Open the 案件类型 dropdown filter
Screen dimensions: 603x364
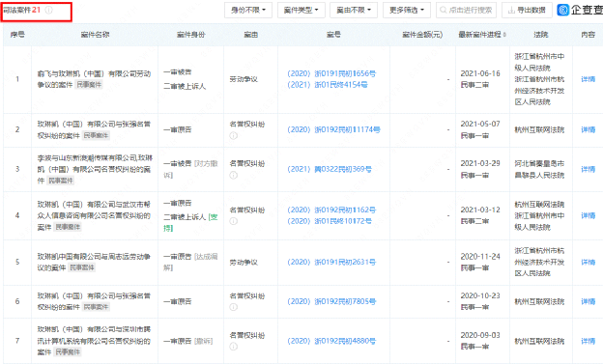[x=301, y=10]
